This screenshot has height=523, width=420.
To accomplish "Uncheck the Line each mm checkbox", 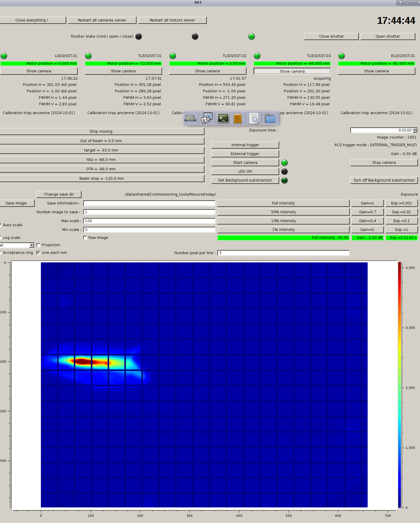I will (x=39, y=253).
